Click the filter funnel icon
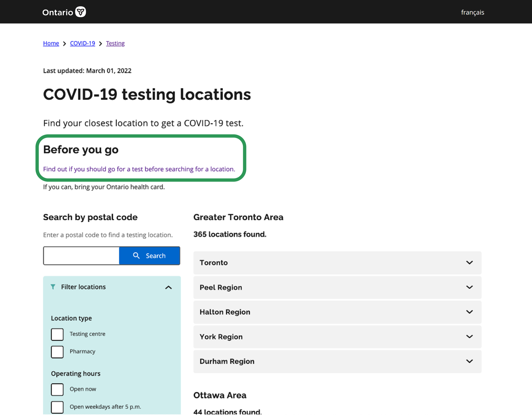This screenshot has height=419, width=532. coord(53,287)
